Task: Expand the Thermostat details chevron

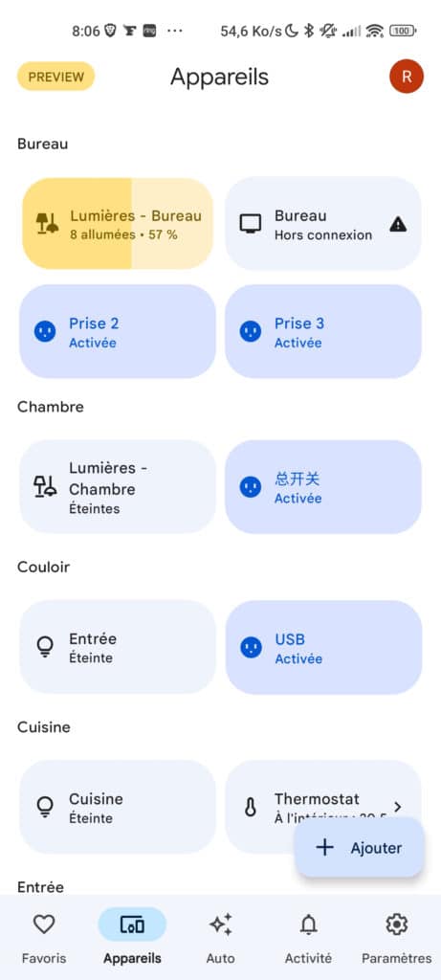Action: point(398,807)
